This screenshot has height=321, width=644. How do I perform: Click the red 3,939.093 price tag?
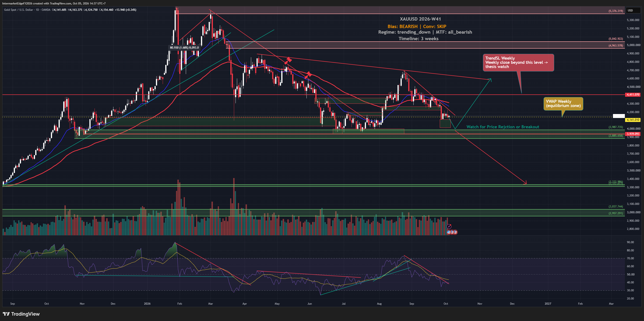coord(633,134)
